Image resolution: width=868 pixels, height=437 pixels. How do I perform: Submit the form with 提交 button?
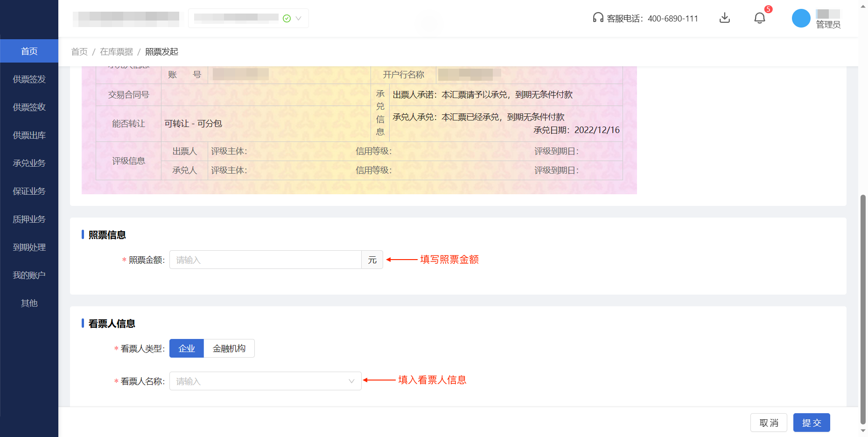pyautogui.click(x=812, y=423)
